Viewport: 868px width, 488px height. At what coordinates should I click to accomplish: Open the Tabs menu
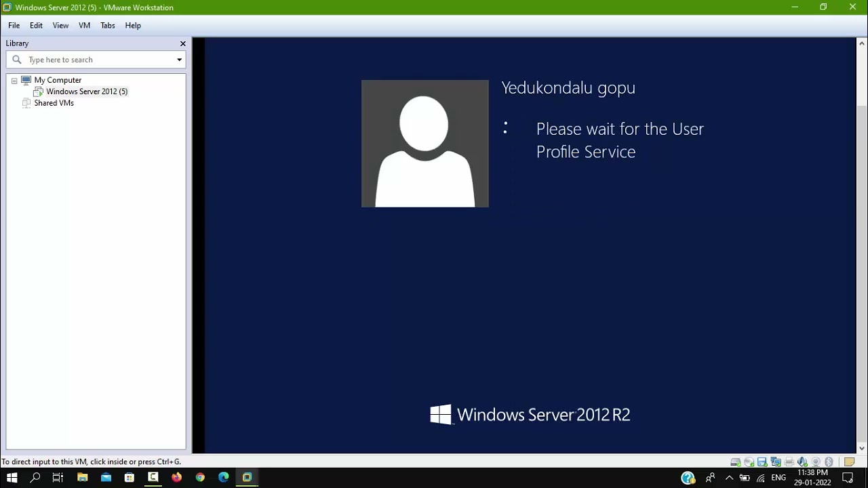click(108, 25)
